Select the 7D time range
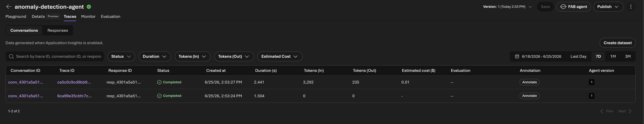 click(598, 56)
